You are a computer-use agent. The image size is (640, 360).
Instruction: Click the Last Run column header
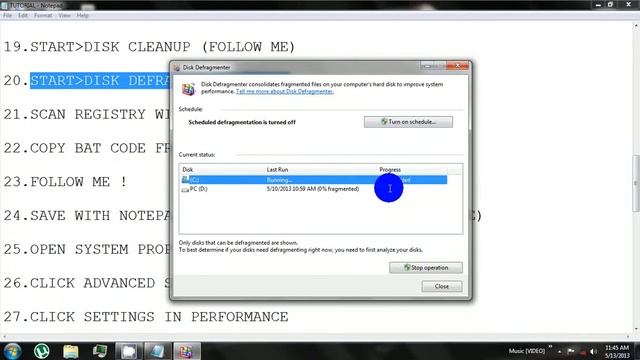277,169
